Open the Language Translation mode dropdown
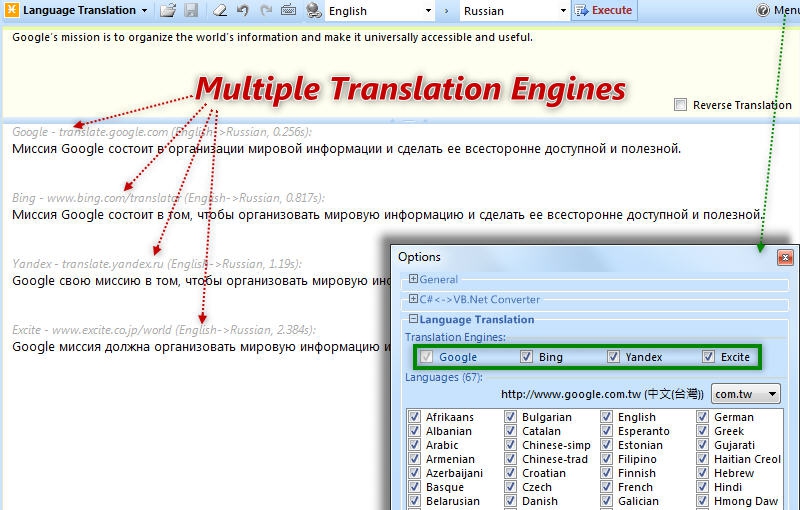Image resolution: width=800 pixels, height=510 pixels. (x=145, y=10)
